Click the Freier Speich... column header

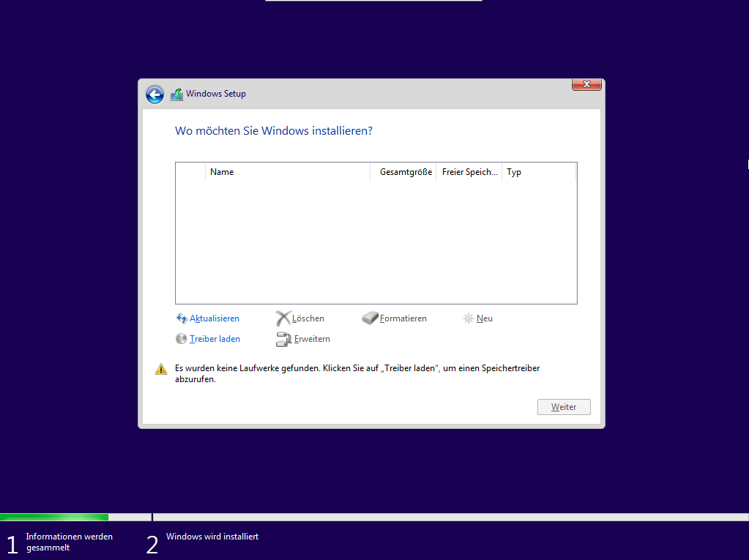(469, 172)
